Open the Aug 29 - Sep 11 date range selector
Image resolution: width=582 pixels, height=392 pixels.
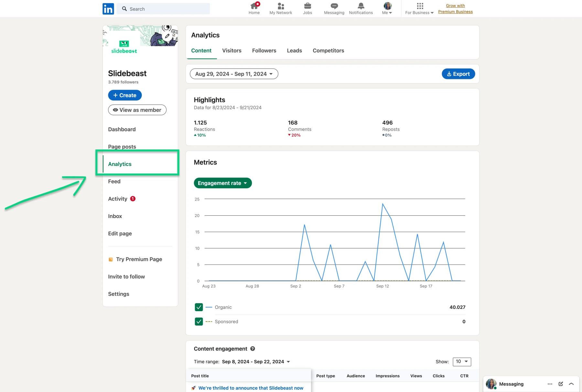pyautogui.click(x=234, y=74)
